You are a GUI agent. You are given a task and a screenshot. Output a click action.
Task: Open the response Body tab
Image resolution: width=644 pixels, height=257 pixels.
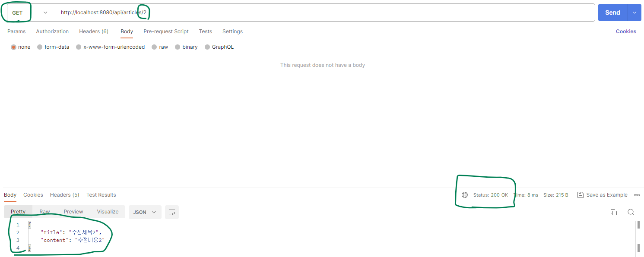click(10, 195)
